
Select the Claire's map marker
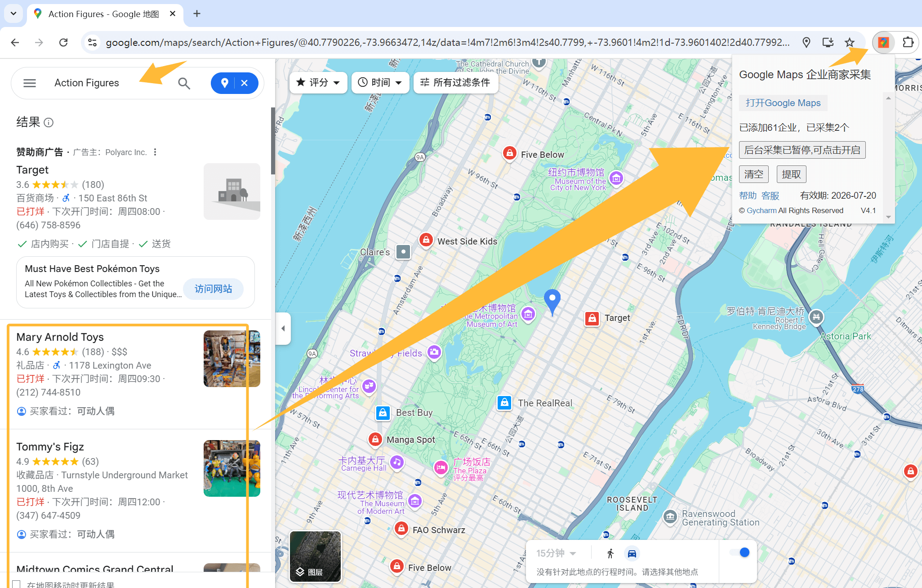[x=403, y=252]
